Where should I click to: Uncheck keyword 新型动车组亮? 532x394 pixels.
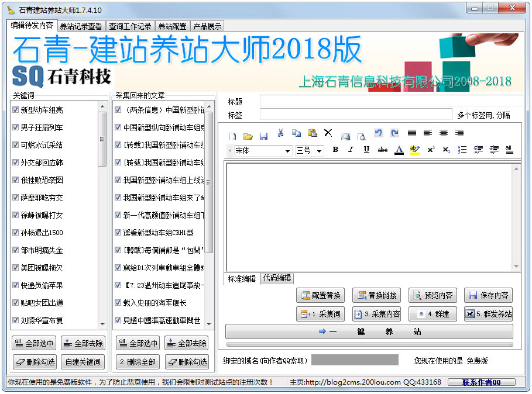click(15, 109)
